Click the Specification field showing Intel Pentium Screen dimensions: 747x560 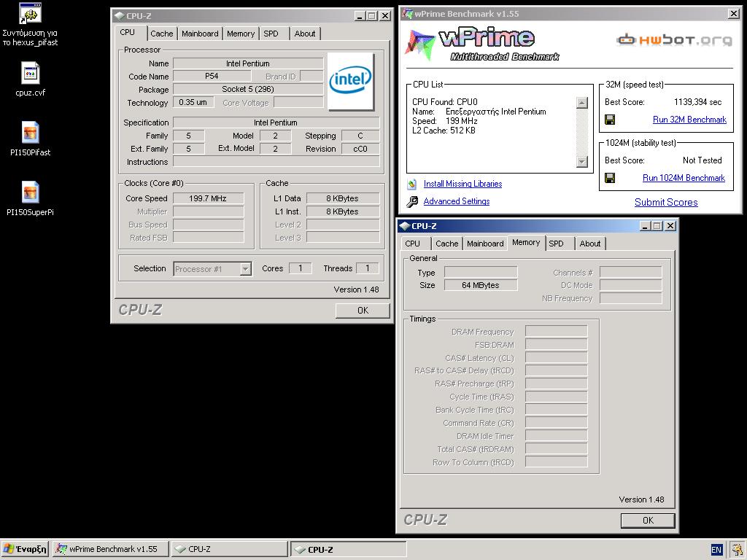click(276, 122)
